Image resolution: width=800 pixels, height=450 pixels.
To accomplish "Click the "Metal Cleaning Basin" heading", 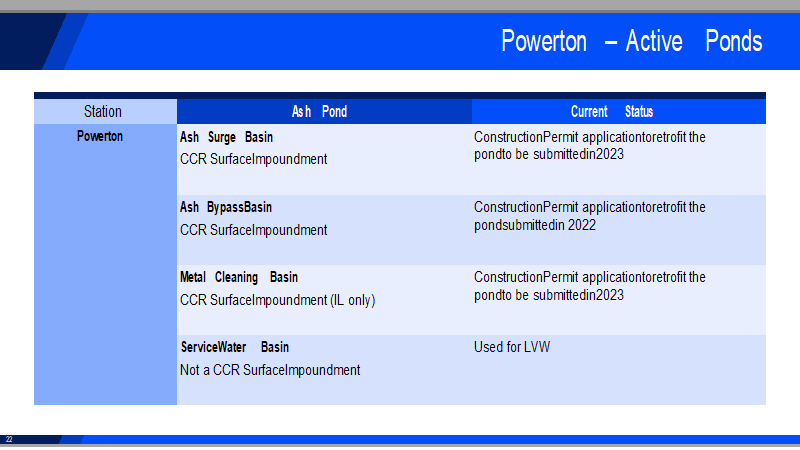I will [238, 277].
